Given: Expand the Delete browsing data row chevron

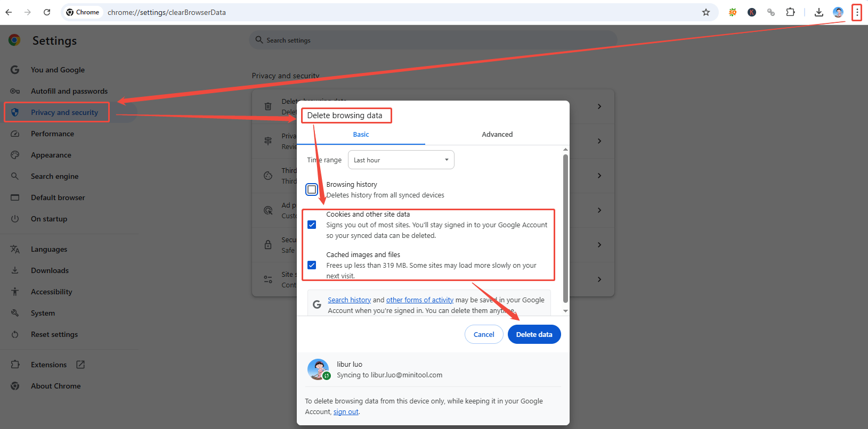Looking at the screenshot, I should [x=599, y=106].
